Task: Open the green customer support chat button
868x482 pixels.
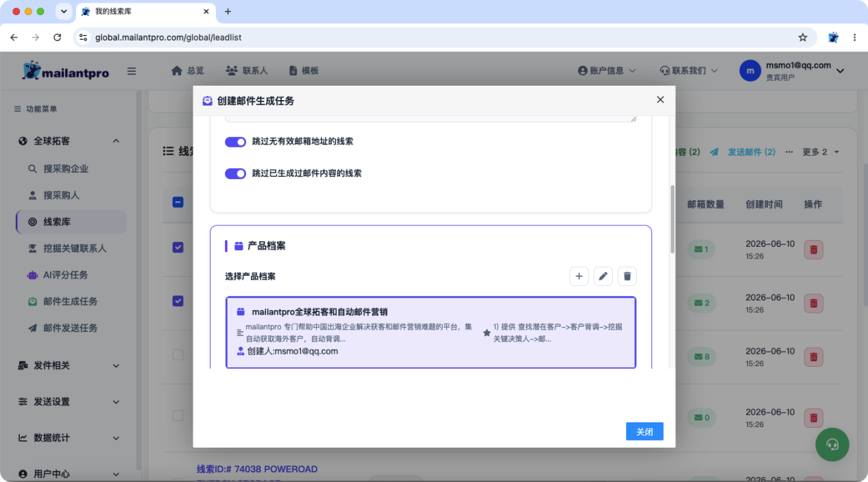Action: [832, 444]
